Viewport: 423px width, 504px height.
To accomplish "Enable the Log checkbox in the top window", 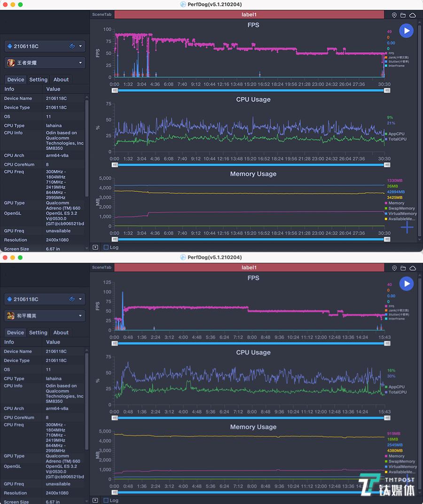I will tap(106, 247).
